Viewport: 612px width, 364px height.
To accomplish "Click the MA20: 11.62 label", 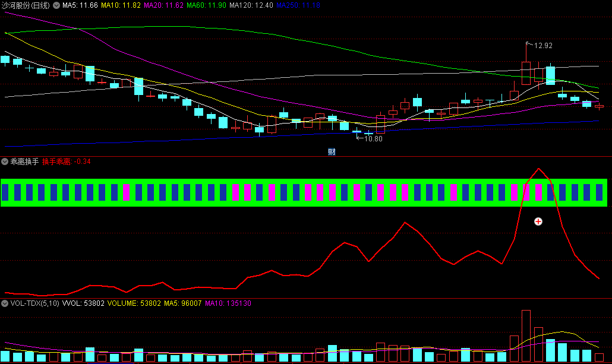I will 163,5.
